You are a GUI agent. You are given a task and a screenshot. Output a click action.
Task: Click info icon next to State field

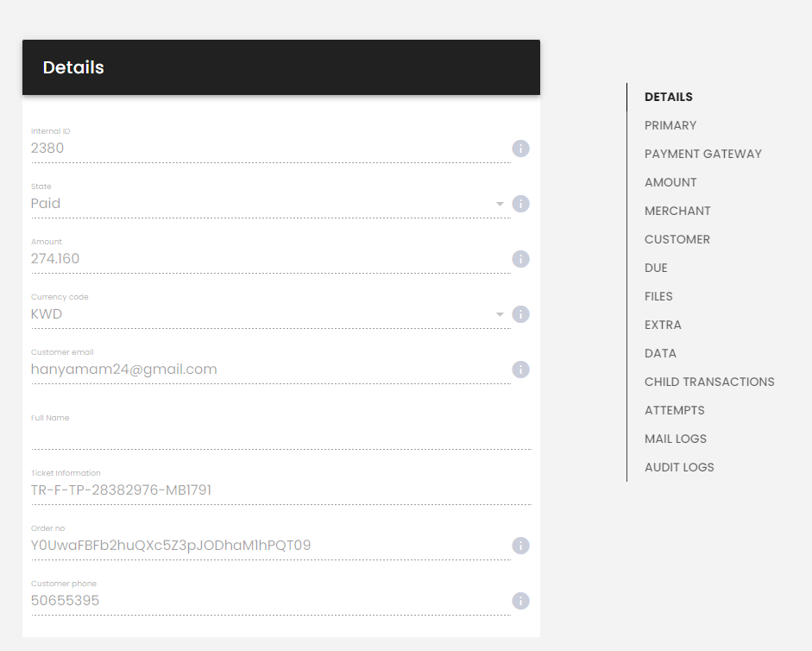[520, 204]
